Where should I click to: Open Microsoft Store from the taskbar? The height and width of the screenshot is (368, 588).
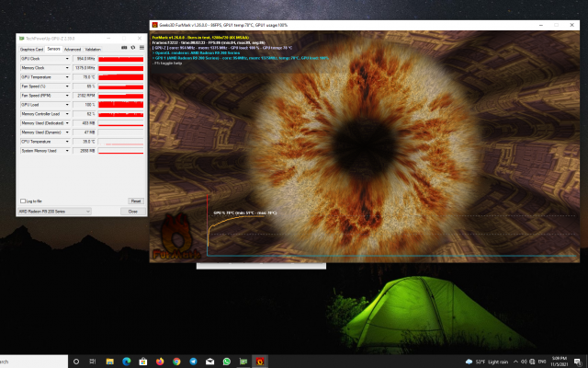(143, 362)
